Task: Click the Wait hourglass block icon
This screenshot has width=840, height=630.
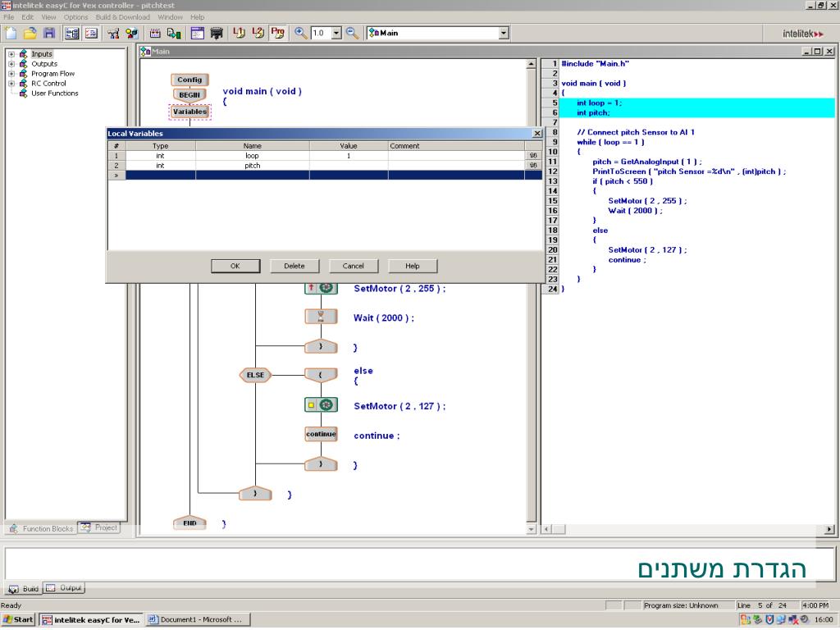Action: [x=321, y=317]
